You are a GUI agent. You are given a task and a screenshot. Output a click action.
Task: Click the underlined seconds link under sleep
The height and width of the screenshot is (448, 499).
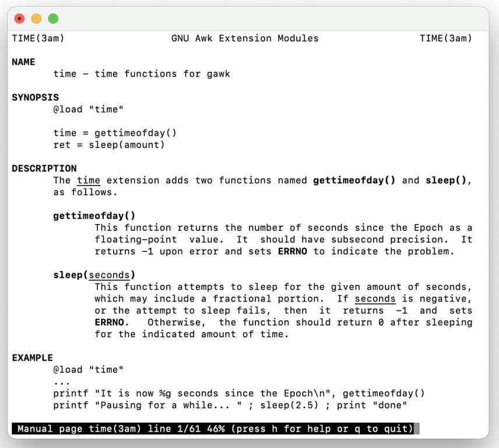pos(375,299)
